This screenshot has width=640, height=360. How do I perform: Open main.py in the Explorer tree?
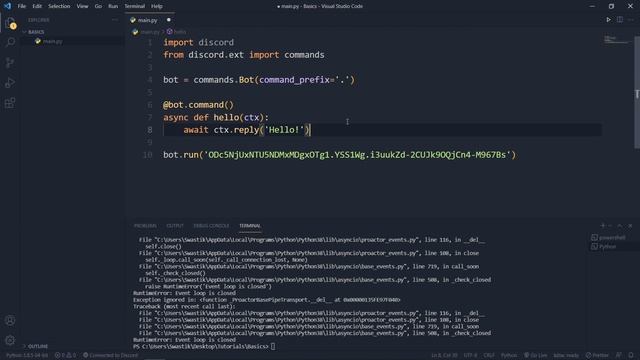52,41
